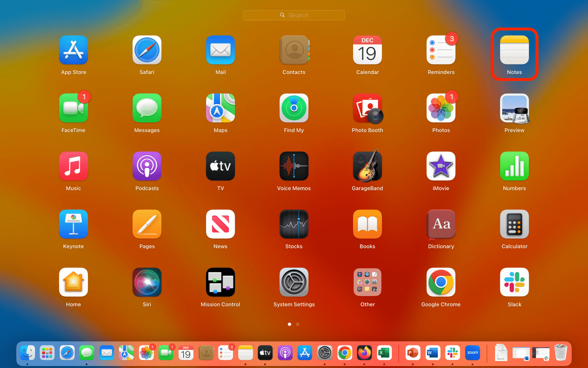Check the Stocks app
Screen dimensions: 588x368
coord(294,224)
